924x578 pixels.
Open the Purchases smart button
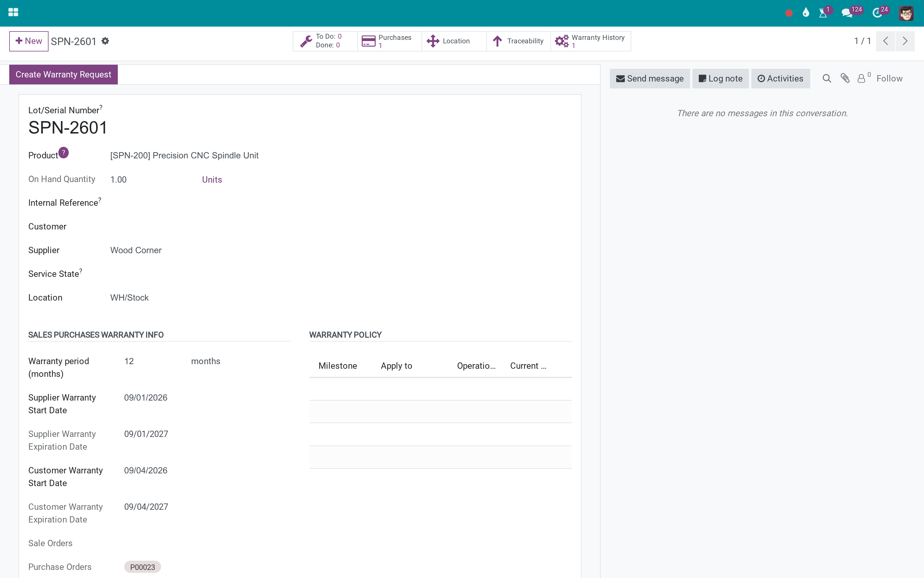click(x=390, y=41)
